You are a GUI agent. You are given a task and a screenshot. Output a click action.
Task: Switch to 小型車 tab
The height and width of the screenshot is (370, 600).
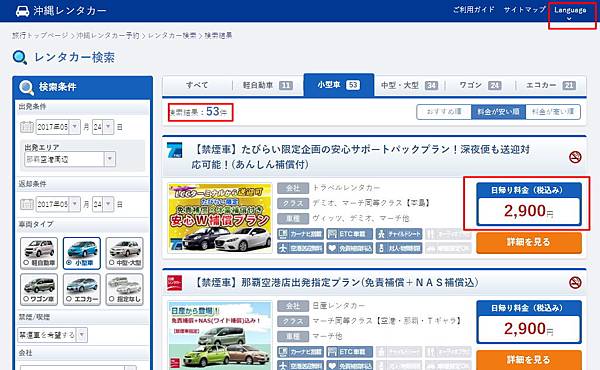pos(339,85)
